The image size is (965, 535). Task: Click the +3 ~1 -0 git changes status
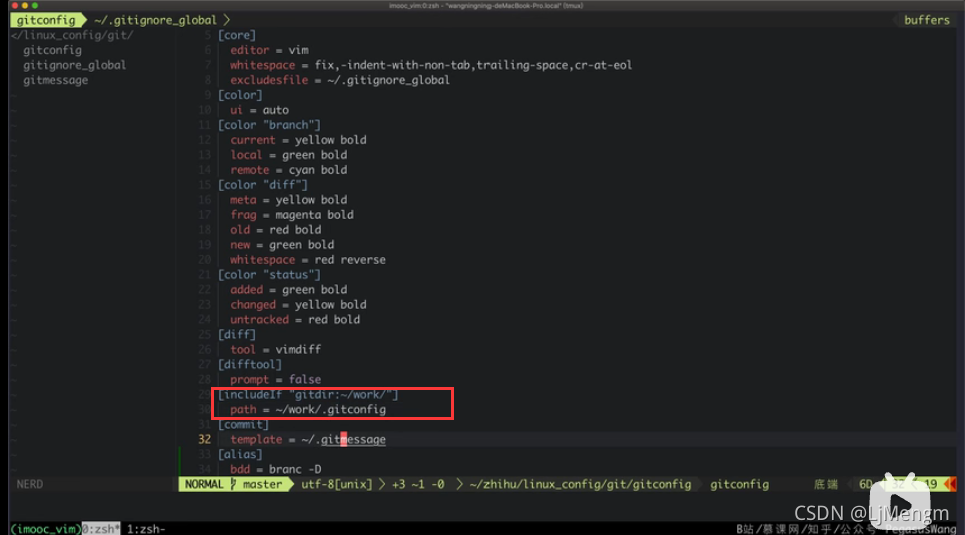[418, 485]
